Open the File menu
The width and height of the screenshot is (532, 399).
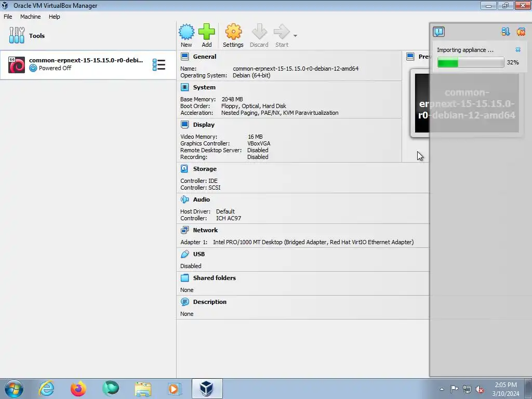click(8, 17)
